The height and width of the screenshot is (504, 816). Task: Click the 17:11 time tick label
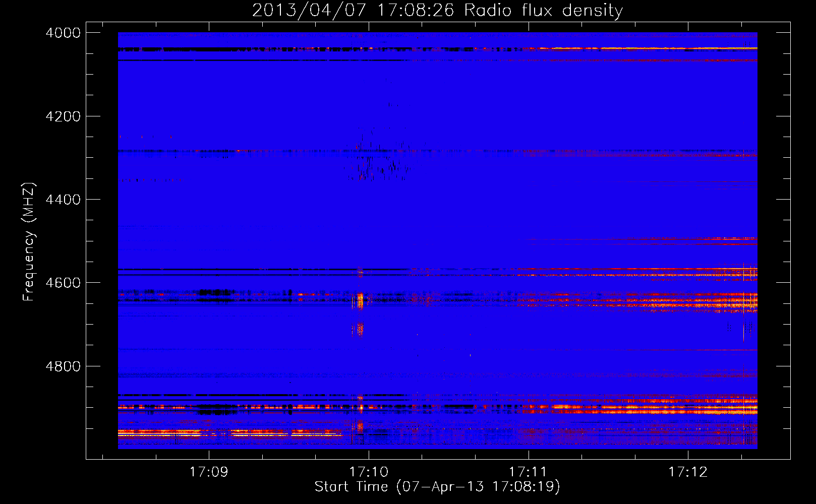pyautogui.click(x=528, y=472)
